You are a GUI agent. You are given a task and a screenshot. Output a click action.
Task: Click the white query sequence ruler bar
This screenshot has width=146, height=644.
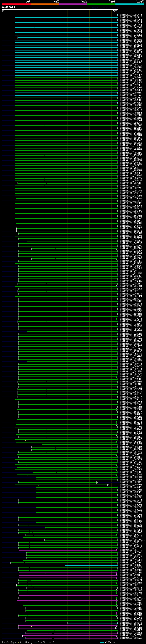60,10
